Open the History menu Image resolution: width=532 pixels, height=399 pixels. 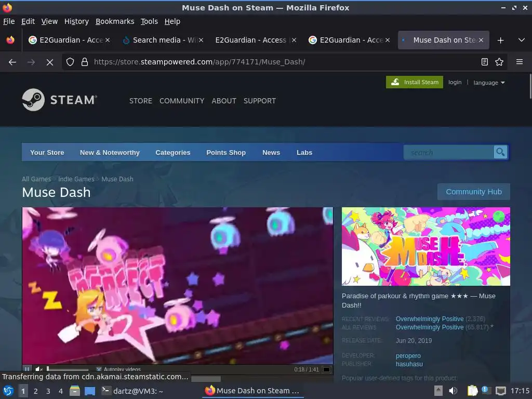[77, 21]
